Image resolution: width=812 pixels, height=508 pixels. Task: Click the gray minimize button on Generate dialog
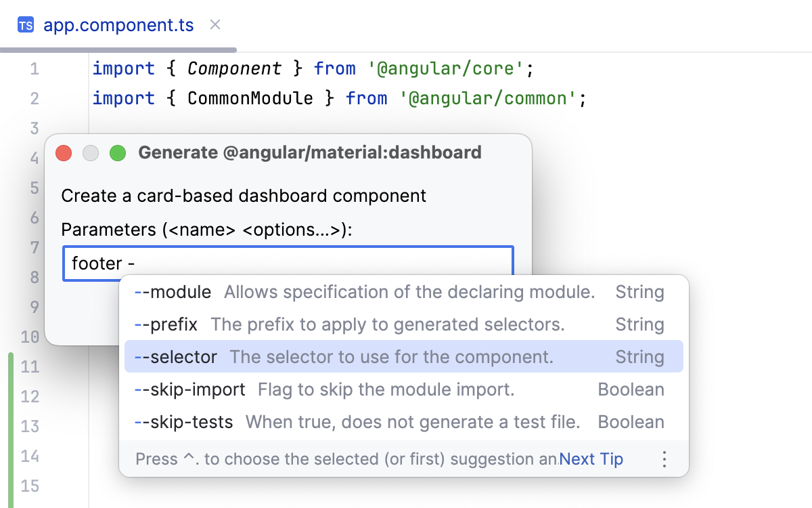(91, 153)
